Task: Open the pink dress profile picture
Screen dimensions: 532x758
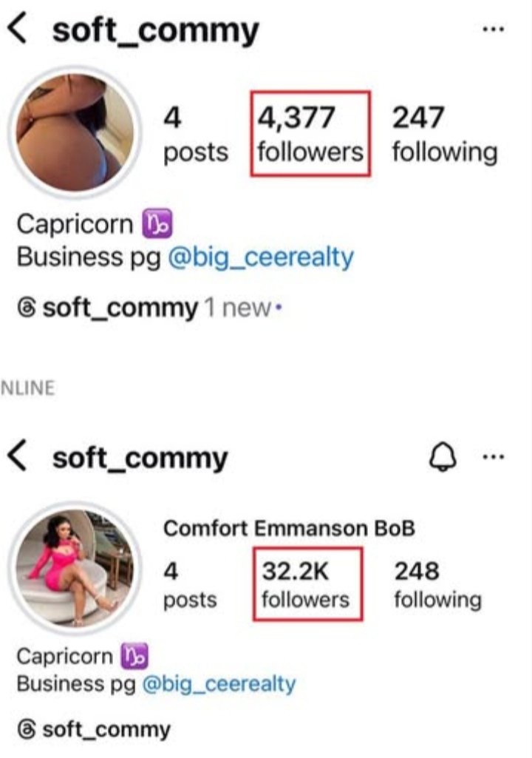Action: 75,567
